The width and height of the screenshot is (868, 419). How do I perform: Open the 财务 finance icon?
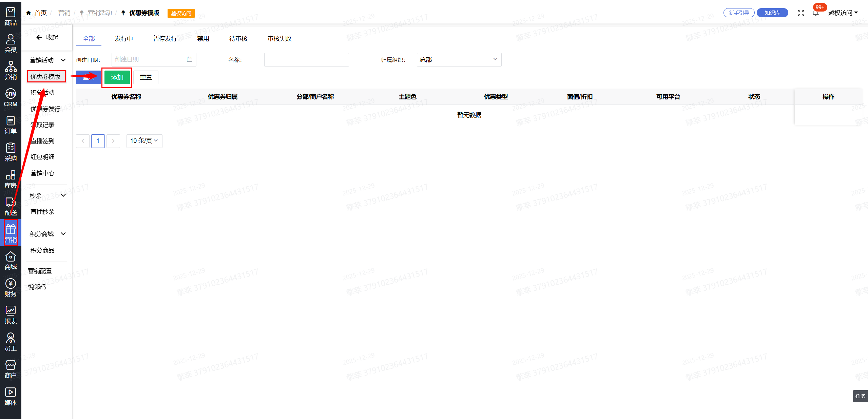pos(11,288)
